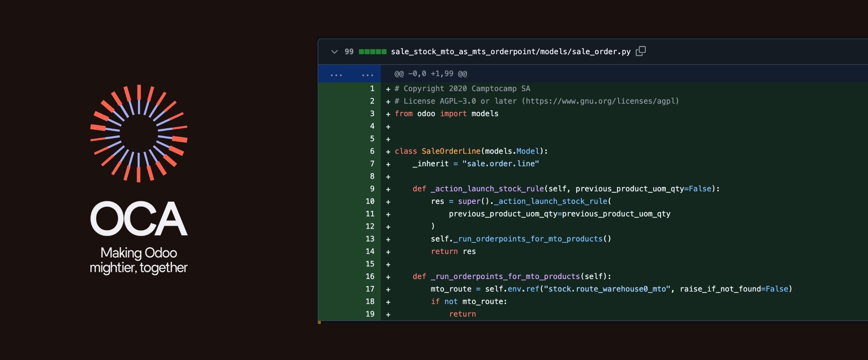The height and width of the screenshot is (360, 868).
Task: Click the 'def _action_launch_stock_rule' line
Action: (x=566, y=189)
